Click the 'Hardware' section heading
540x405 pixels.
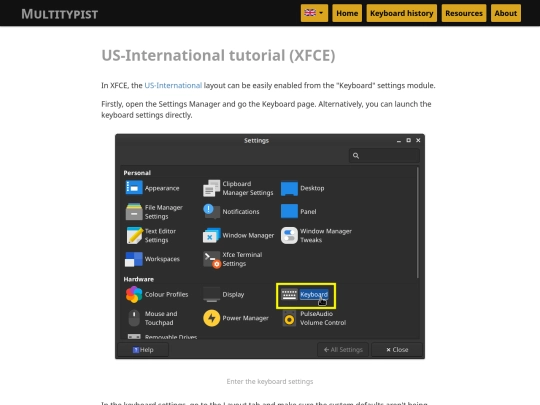click(x=138, y=279)
